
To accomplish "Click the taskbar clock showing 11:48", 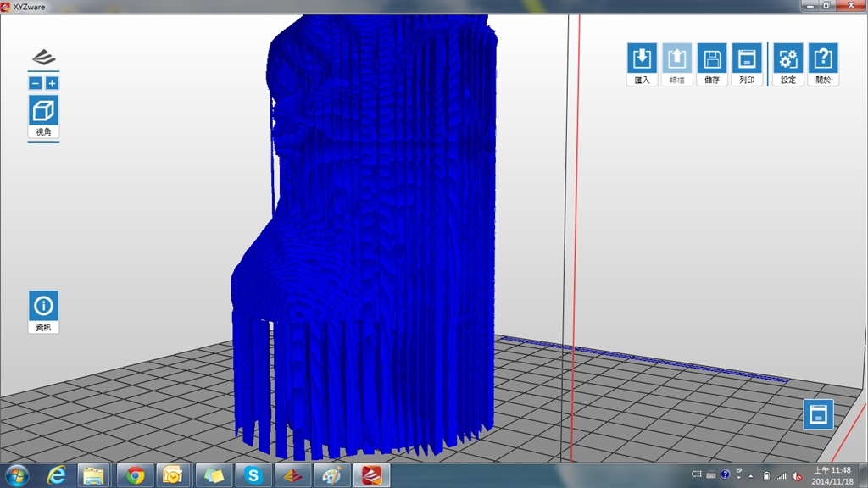I will 832,476.
